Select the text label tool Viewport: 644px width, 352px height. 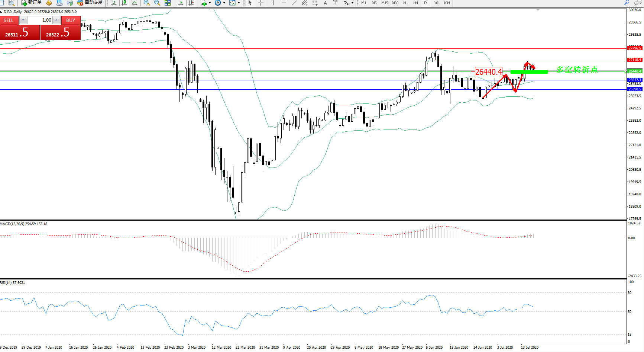tap(326, 3)
